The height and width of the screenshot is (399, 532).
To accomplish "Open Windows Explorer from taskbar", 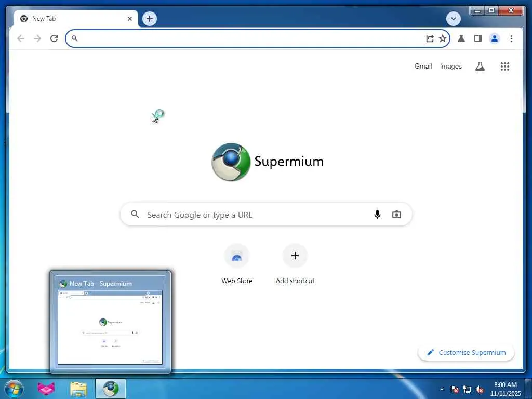I will point(78,389).
